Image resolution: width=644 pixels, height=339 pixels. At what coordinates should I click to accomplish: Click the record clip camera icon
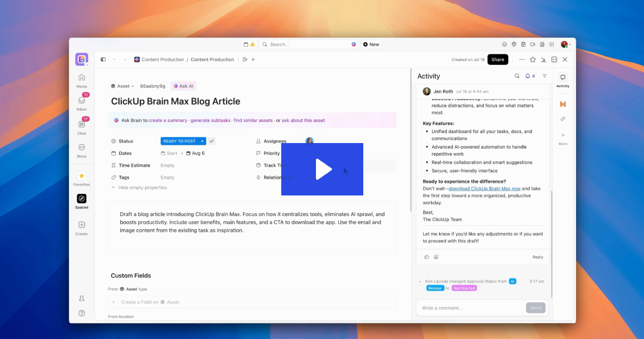[533, 44]
